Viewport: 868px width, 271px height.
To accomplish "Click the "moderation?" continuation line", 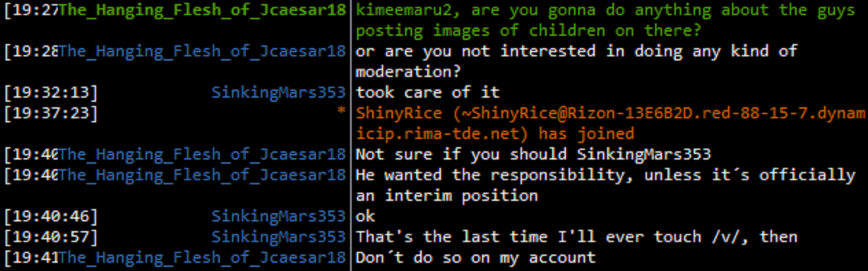I will (x=409, y=72).
